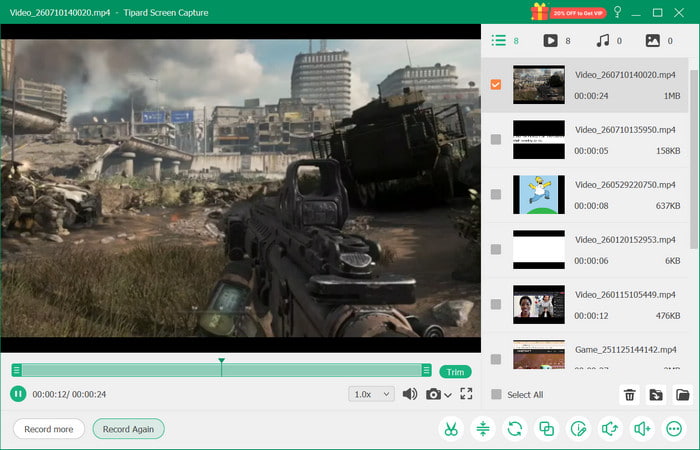Viewport: 700px width, 450px height.
Task: Switch to the audio recordings tab
Action: [609, 41]
